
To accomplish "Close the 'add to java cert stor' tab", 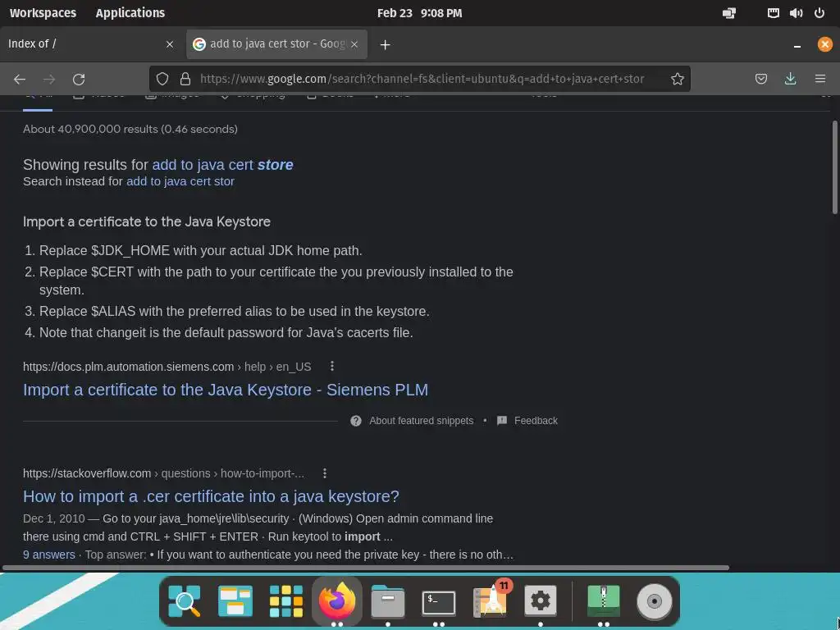I will [x=354, y=44].
